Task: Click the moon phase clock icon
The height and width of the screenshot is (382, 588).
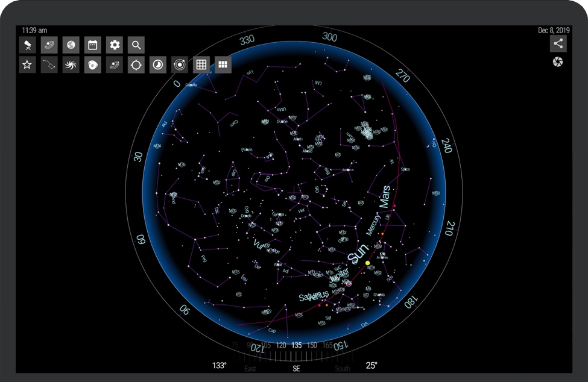Action: (x=158, y=65)
